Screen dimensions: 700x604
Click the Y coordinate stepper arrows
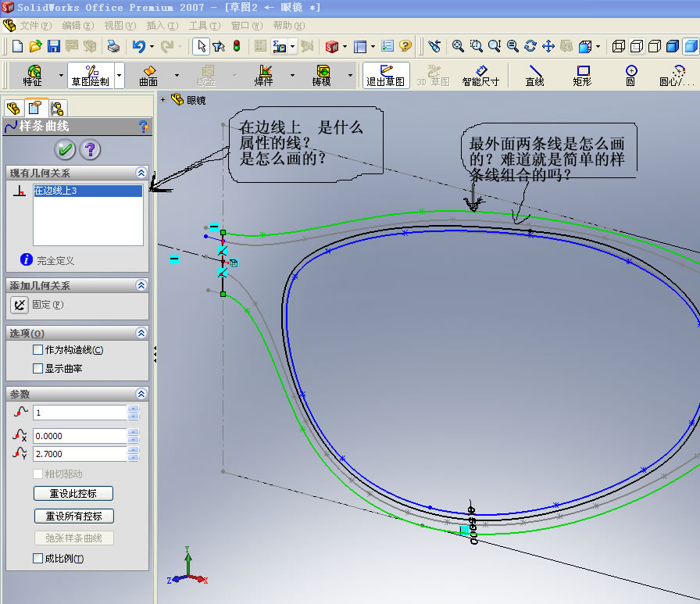click(x=134, y=454)
